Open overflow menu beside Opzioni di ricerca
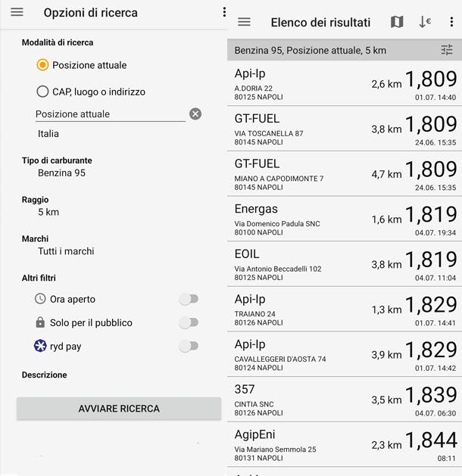The height and width of the screenshot is (476, 462). point(224,12)
